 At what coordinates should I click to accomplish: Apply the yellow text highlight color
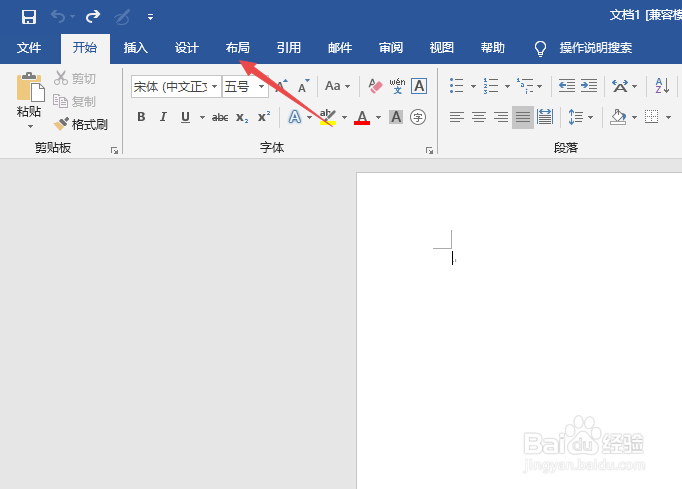click(x=328, y=117)
